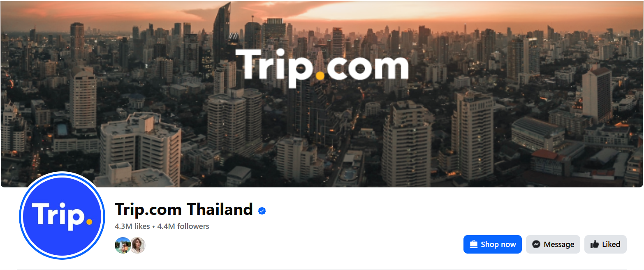Image resolution: width=644 pixels, height=270 pixels.
Task: Send a message via the Message button
Action: 553,244
